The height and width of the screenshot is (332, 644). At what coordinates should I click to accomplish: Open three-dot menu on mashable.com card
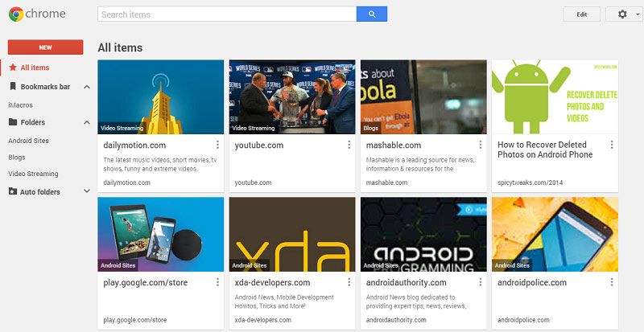point(480,145)
